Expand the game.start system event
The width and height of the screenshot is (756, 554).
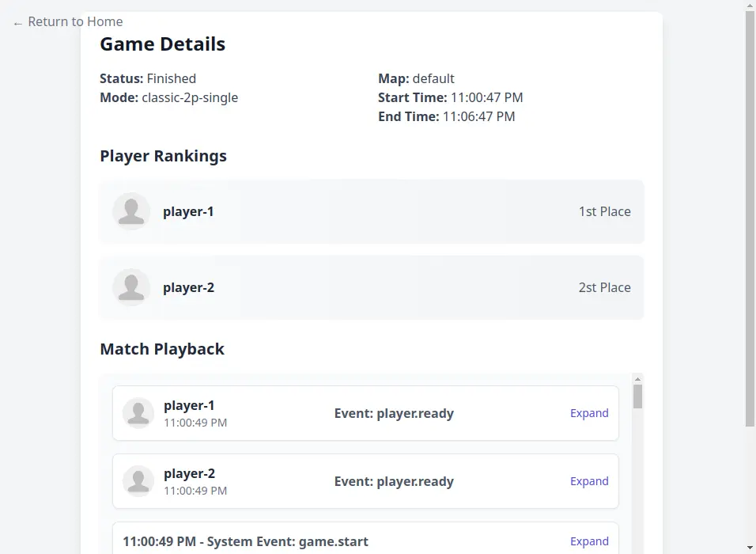[589, 541]
